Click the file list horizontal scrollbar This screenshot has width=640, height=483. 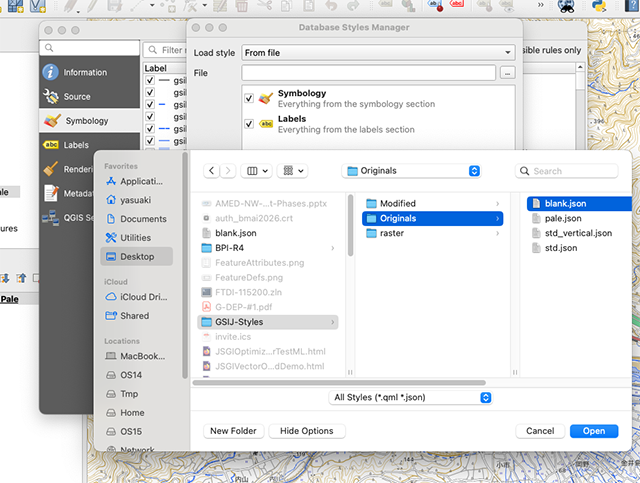339,383
